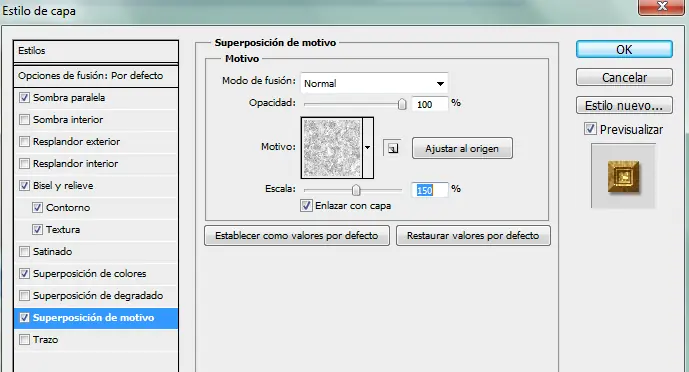Enable the Sombra interior checkbox
Screen dimensions: 689x372
pos(25,119)
